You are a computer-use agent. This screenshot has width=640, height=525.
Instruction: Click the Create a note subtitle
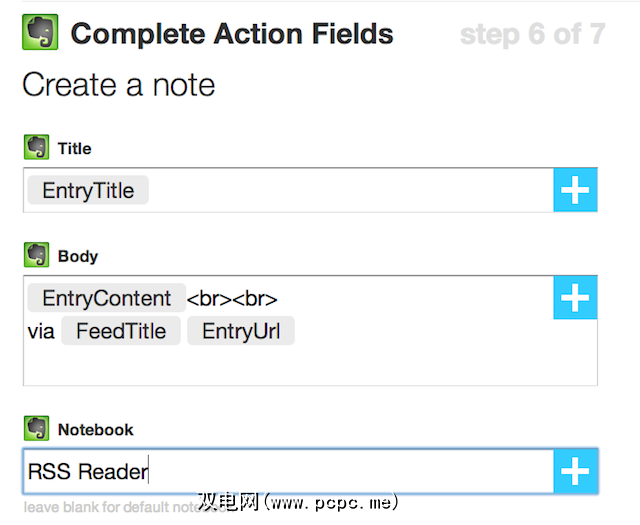point(119,84)
